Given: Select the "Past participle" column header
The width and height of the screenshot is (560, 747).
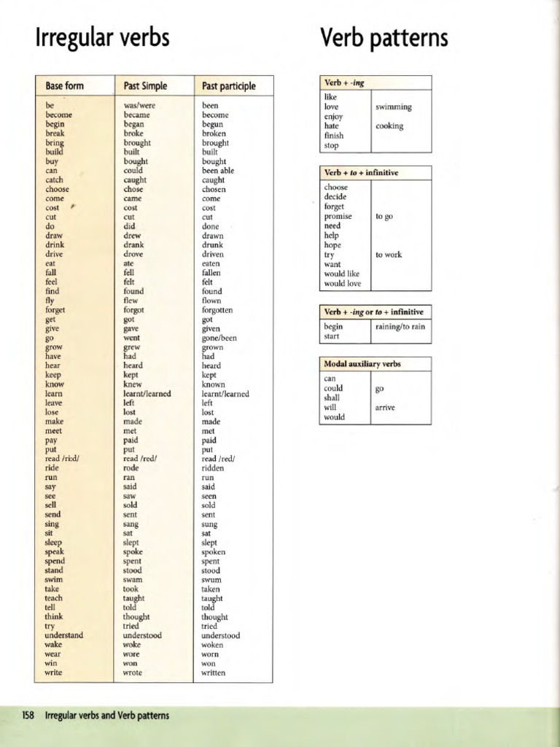Looking at the screenshot, I should [228, 86].
